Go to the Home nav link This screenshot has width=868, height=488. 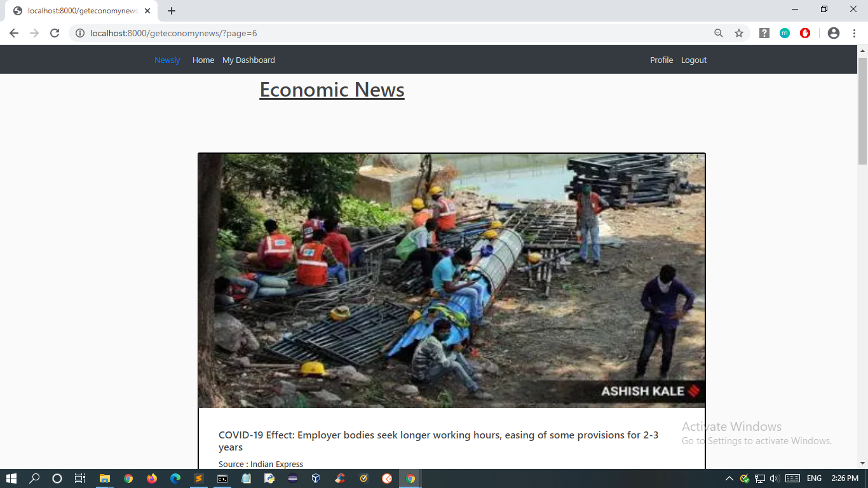pos(203,60)
